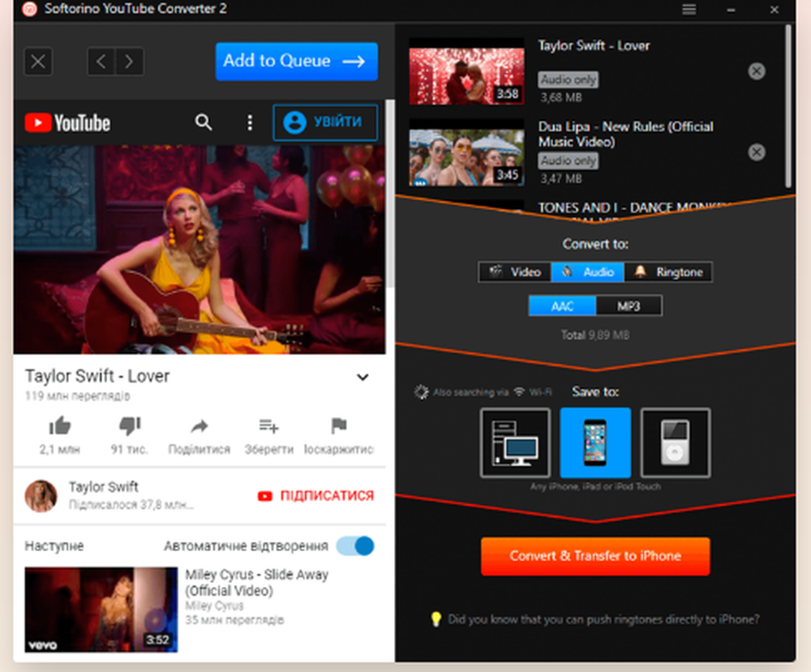
Task: Choose AAC audio format
Action: [x=562, y=306]
